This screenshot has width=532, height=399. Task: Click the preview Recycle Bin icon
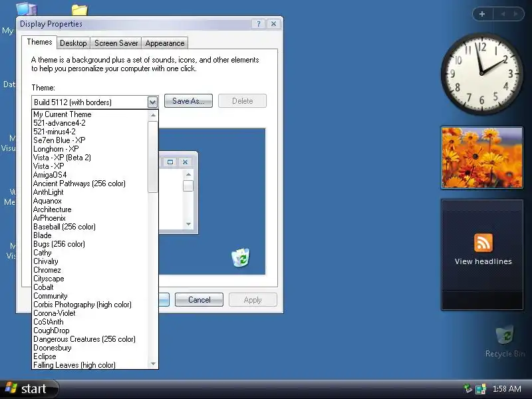click(x=241, y=257)
